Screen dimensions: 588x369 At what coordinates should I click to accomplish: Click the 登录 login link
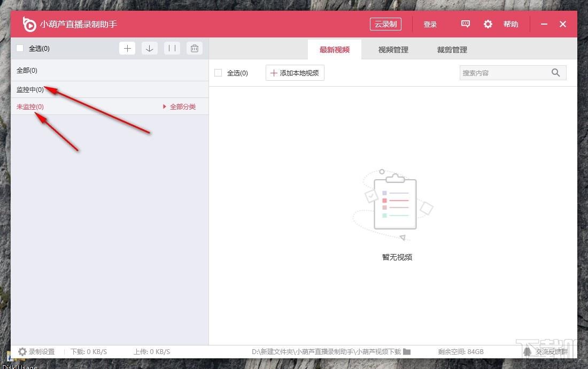point(430,25)
